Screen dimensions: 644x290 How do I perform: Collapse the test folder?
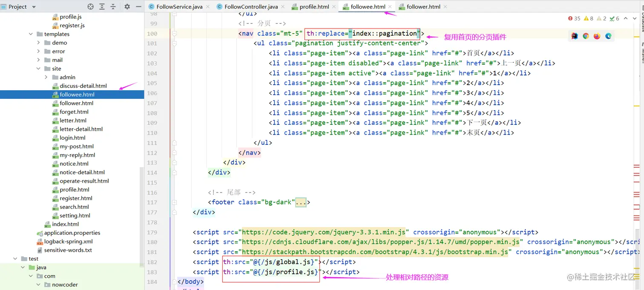[16, 258]
